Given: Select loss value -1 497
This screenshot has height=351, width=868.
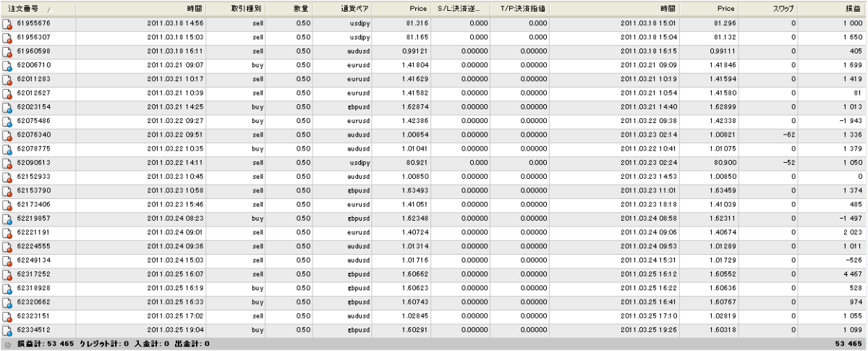Looking at the screenshot, I should pyautogui.click(x=851, y=218).
